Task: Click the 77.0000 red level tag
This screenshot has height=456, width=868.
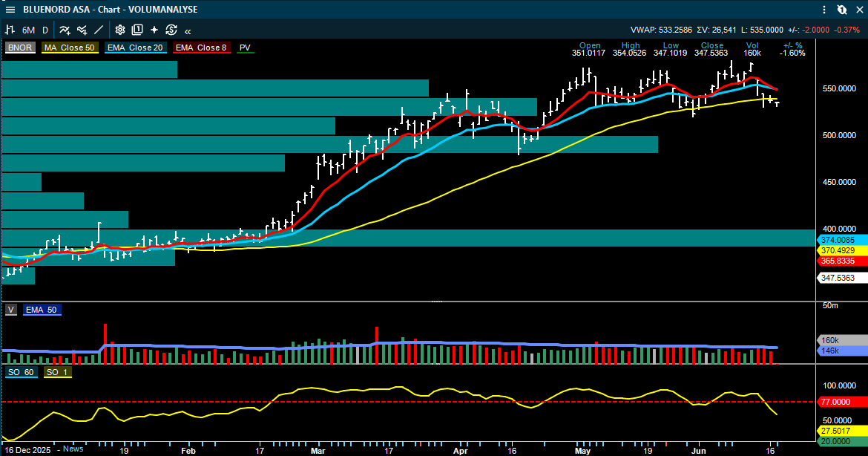Action: pyautogui.click(x=842, y=402)
